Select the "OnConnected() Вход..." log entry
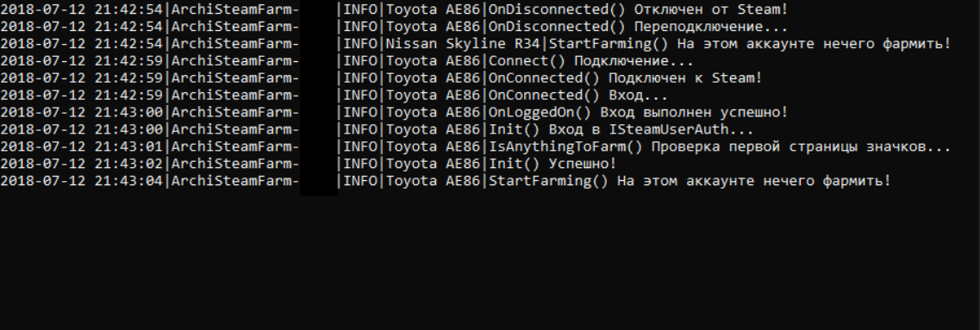Image resolution: width=980 pixels, height=330 pixels. tap(578, 96)
